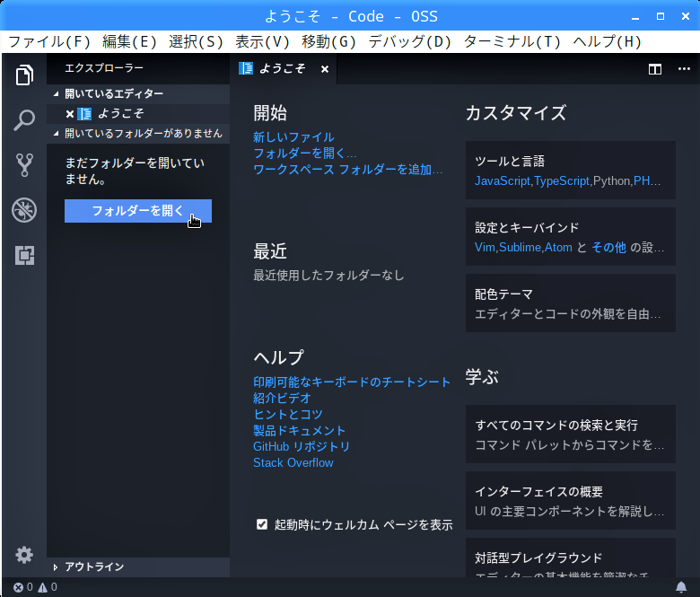Click the TypeScript language link
The width and height of the screenshot is (700, 597).
click(562, 180)
